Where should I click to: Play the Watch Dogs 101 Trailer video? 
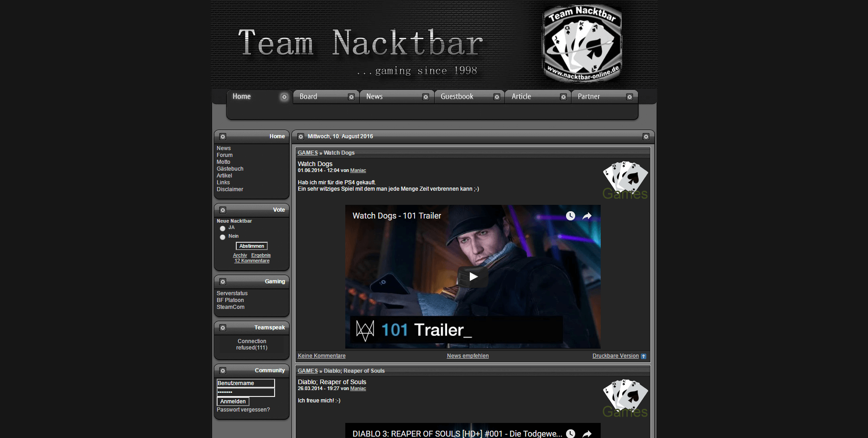pos(473,276)
